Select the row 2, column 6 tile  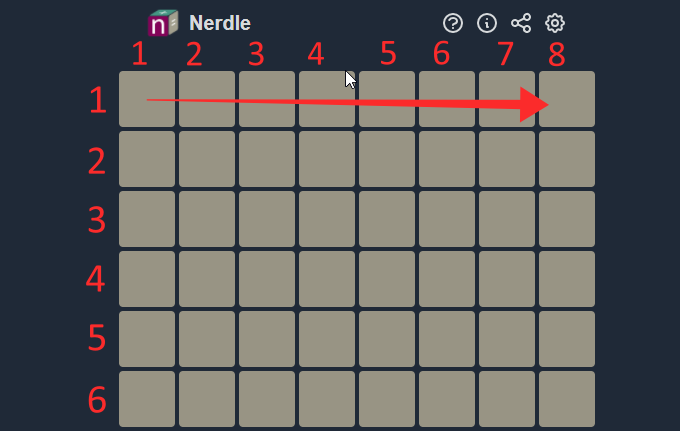447,159
